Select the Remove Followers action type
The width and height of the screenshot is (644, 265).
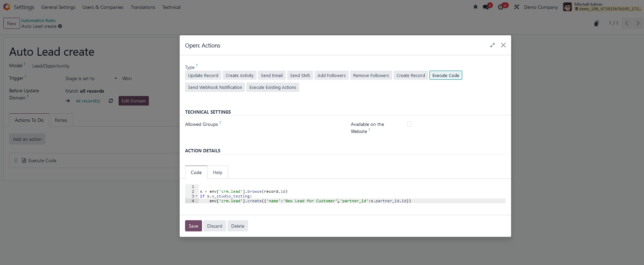(x=371, y=75)
